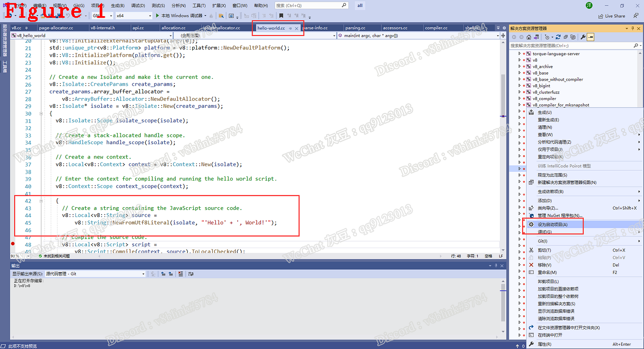Screen dimensions: 644x349
Task: Open the 源代码管理 - Git output source dropdown
Action: pos(143,273)
